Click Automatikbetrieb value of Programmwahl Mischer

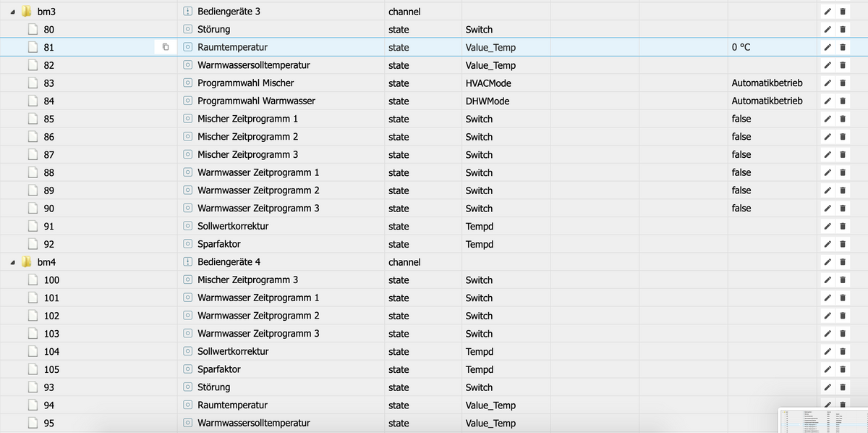[767, 83]
